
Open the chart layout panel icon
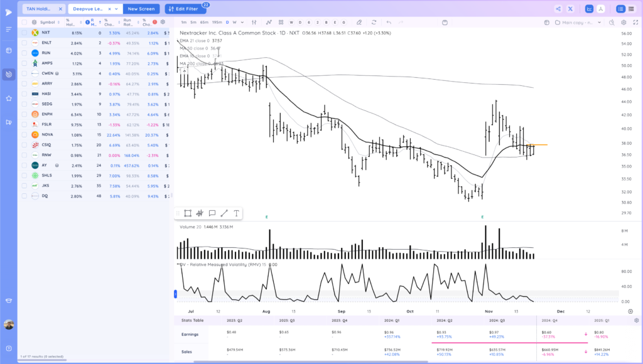click(x=547, y=23)
